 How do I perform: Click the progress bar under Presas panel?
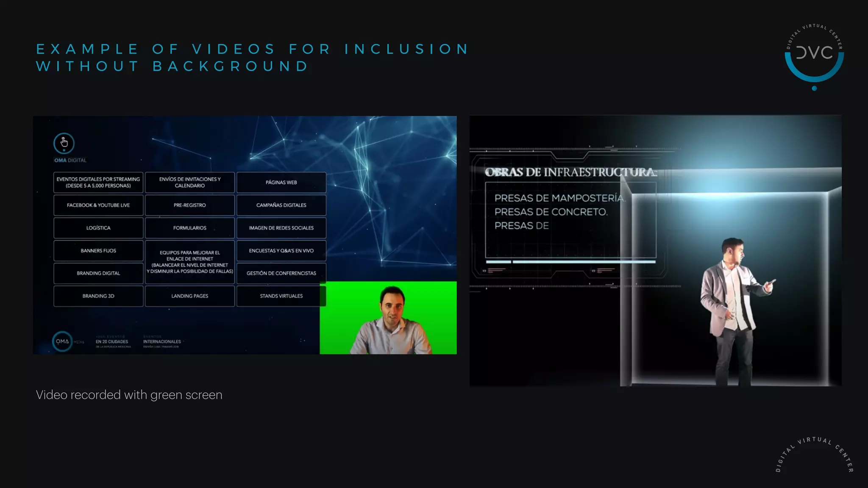coord(570,262)
